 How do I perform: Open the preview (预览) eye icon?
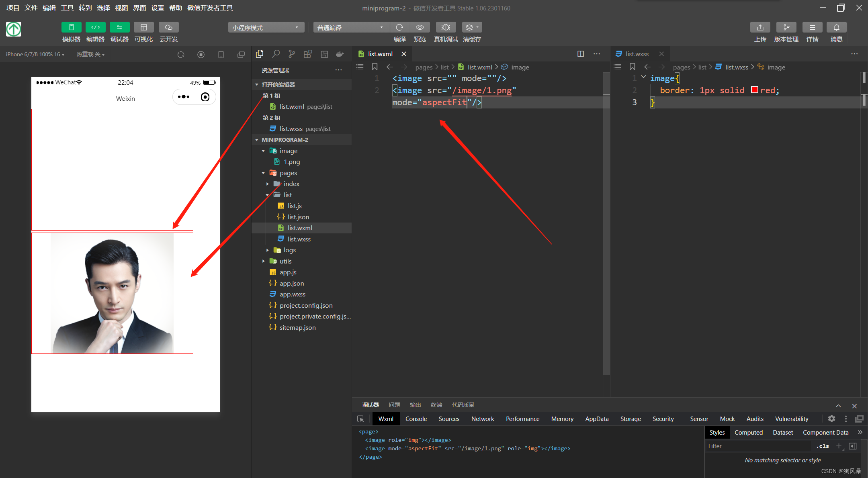[420, 27]
